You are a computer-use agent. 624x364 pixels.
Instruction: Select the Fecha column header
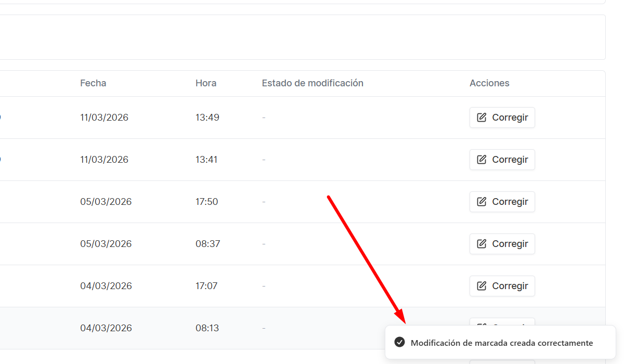93,83
